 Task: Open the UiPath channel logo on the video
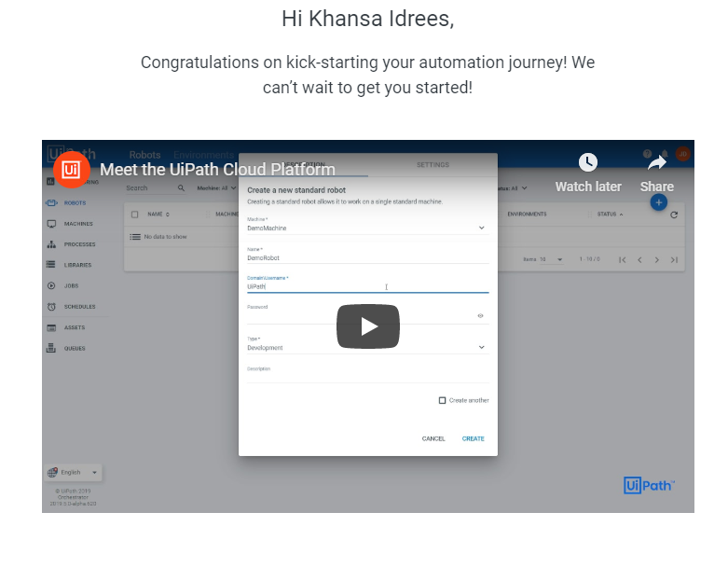tap(72, 170)
